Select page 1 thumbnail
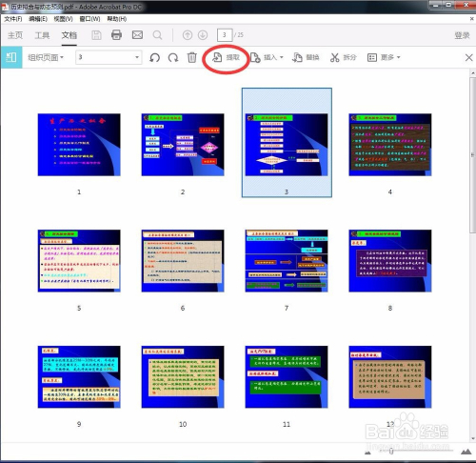 (79, 145)
